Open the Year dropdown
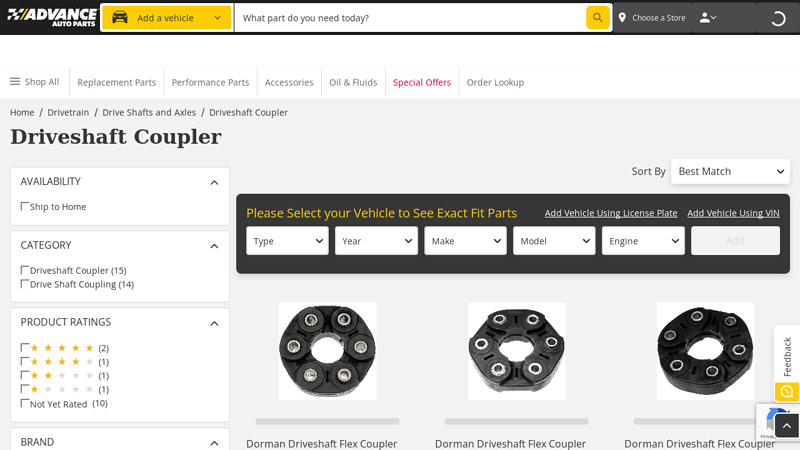Viewport: 800px width, 450px height. (376, 241)
